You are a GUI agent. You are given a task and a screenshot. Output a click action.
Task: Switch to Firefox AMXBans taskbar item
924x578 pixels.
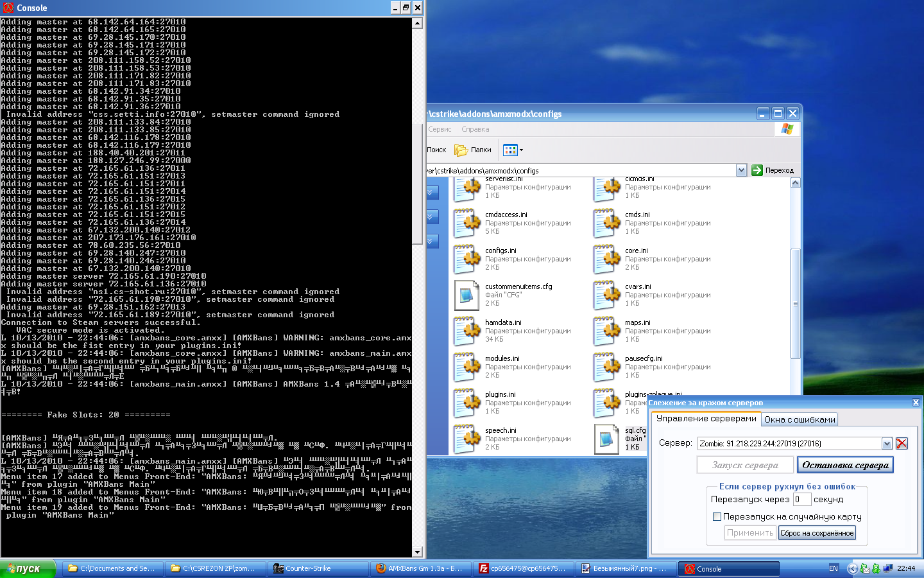[x=420, y=568]
